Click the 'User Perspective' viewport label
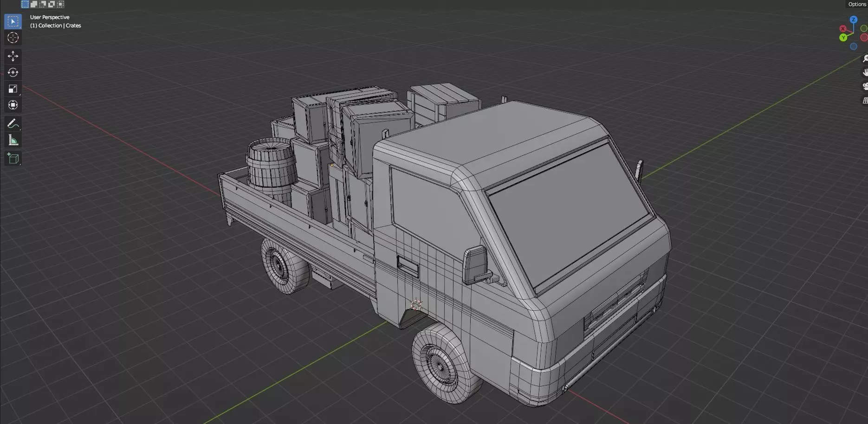868x424 pixels. point(50,17)
